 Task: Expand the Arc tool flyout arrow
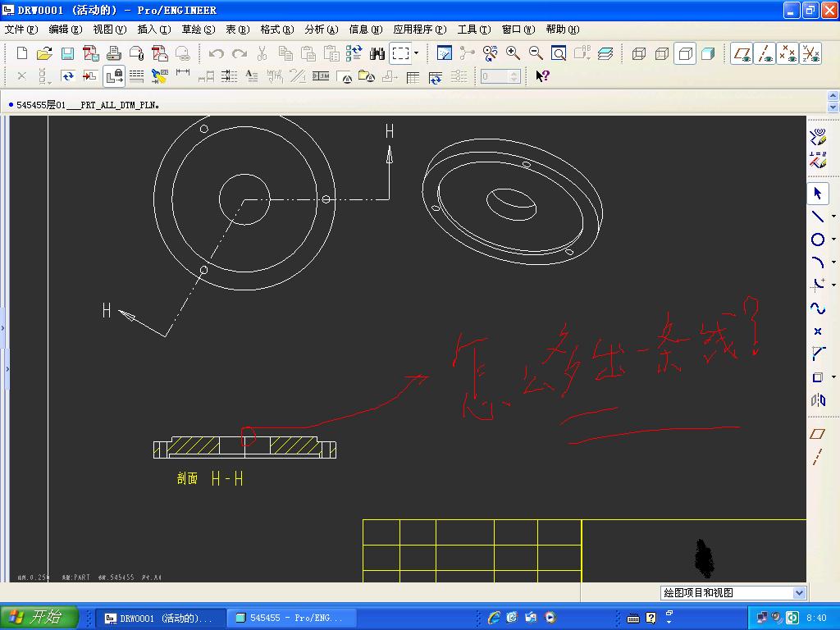tap(833, 262)
